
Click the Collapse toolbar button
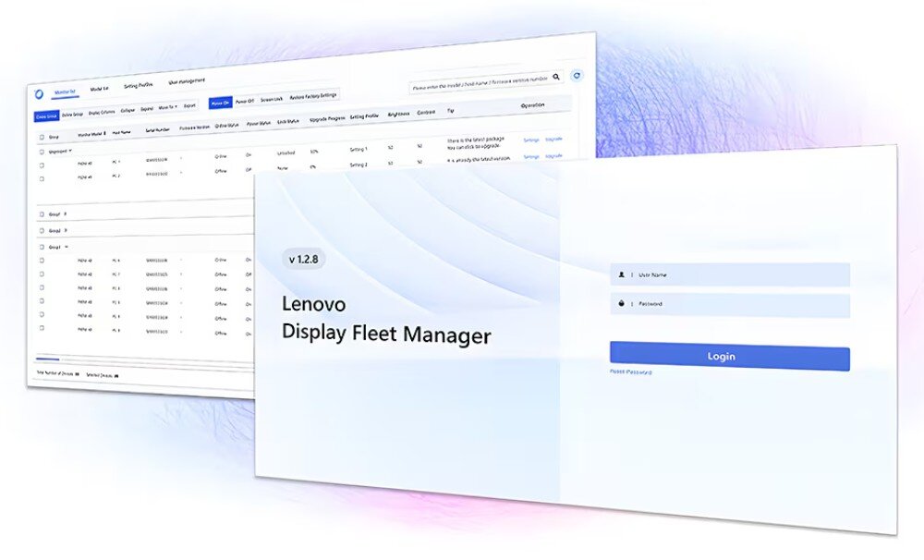[128, 110]
